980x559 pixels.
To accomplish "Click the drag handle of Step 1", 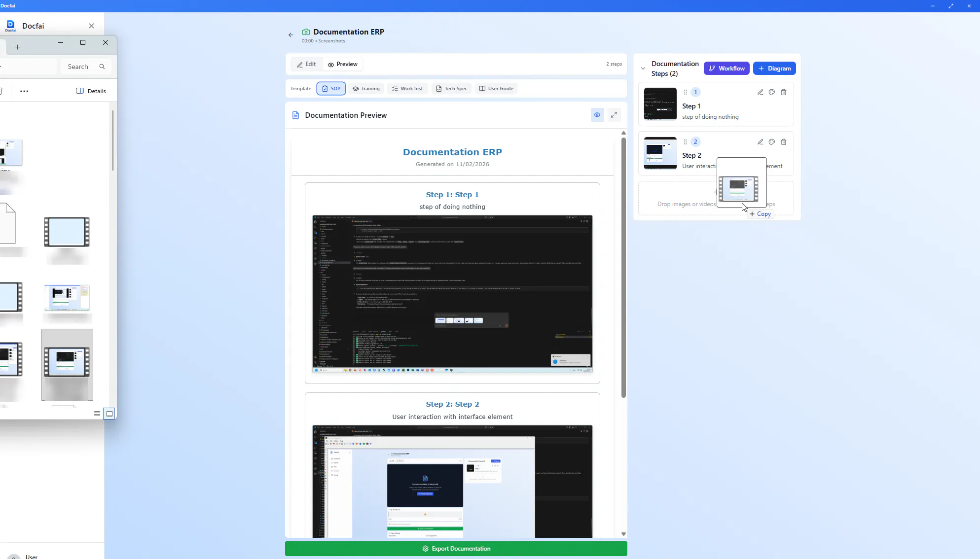I will coord(685,92).
